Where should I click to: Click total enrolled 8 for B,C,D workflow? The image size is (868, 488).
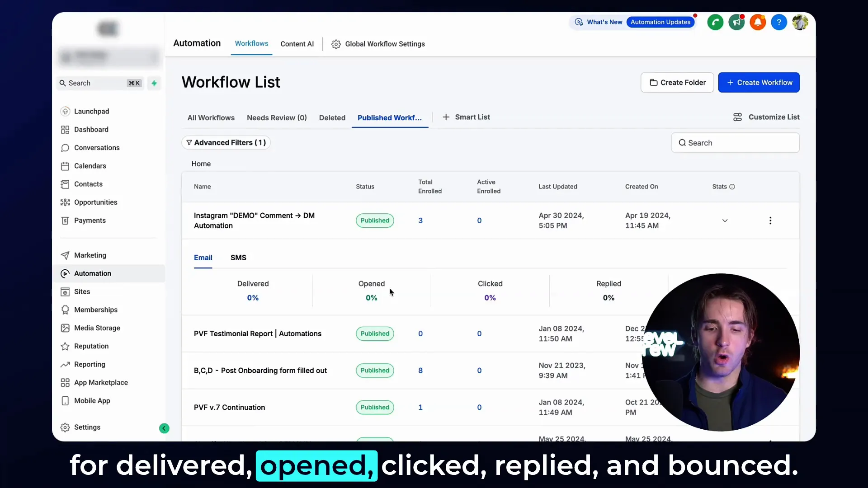(x=420, y=371)
